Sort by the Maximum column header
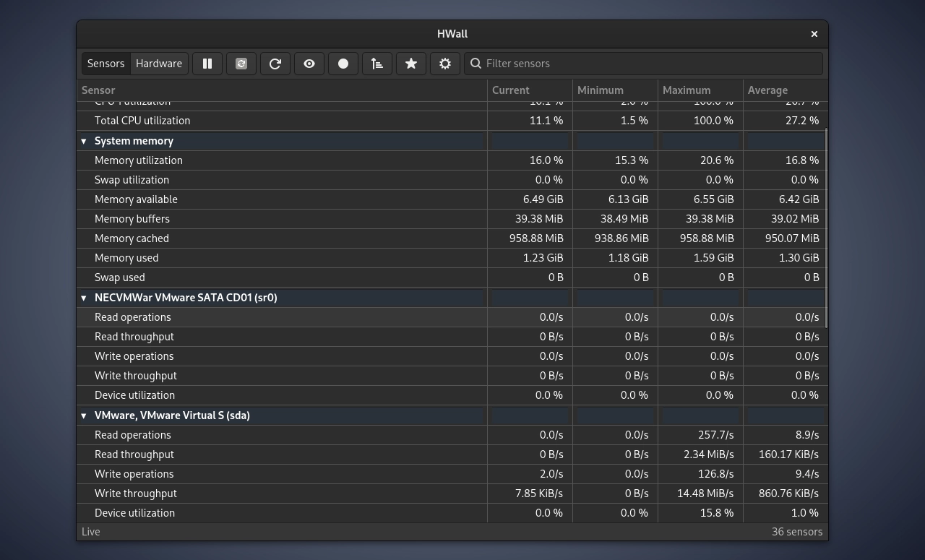The height and width of the screenshot is (560, 925). (x=700, y=90)
